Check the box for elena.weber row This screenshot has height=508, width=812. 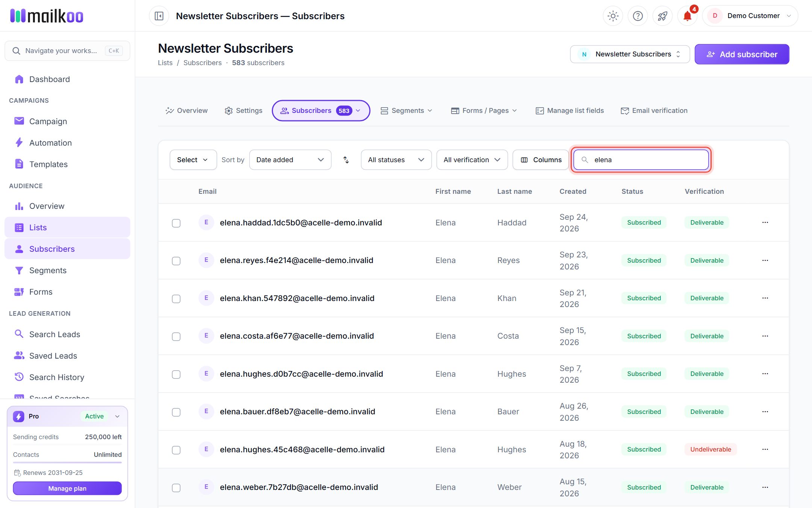(176, 488)
